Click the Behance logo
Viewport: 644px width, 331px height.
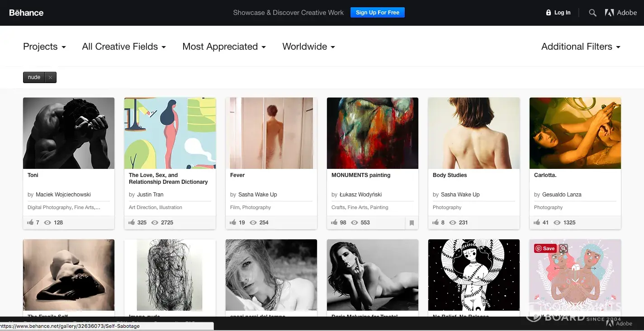pyautogui.click(x=26, y=13)
